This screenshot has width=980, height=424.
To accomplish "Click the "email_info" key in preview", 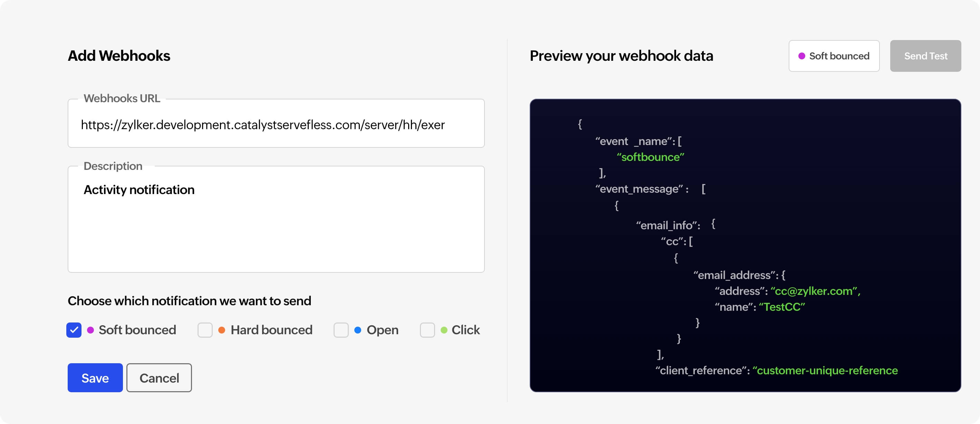I will click(666, 225).
